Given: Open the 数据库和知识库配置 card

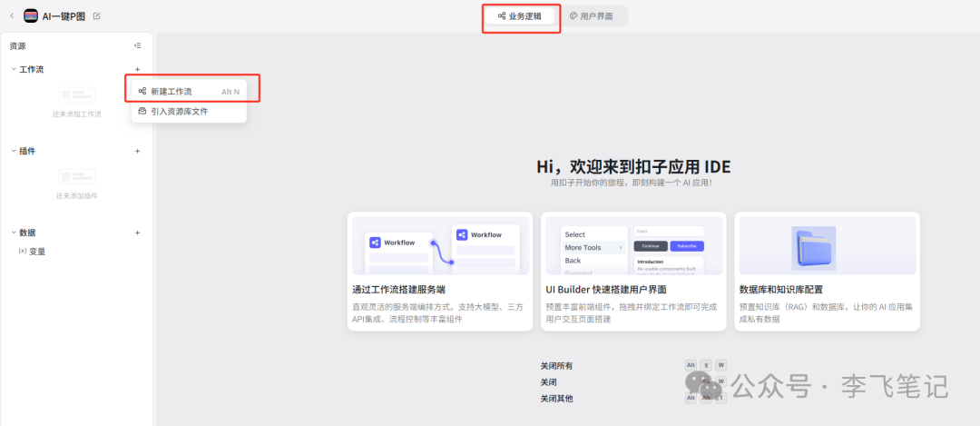Looking at the screenshot, I should click(x=827, y=271).
